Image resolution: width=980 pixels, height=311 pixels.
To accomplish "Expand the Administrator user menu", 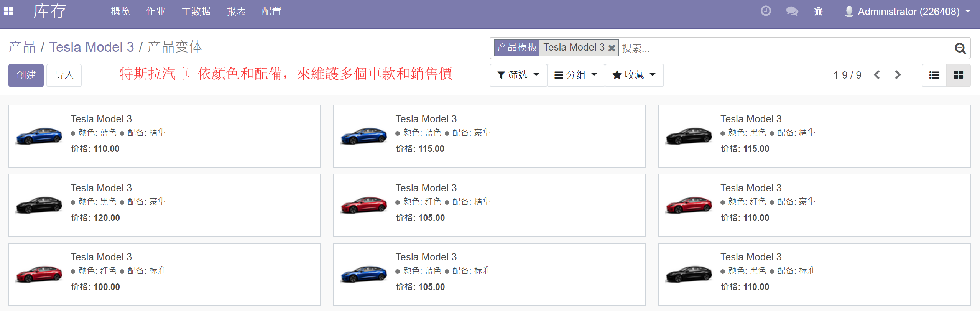I will pyautogui.click(x=908, y=12).
